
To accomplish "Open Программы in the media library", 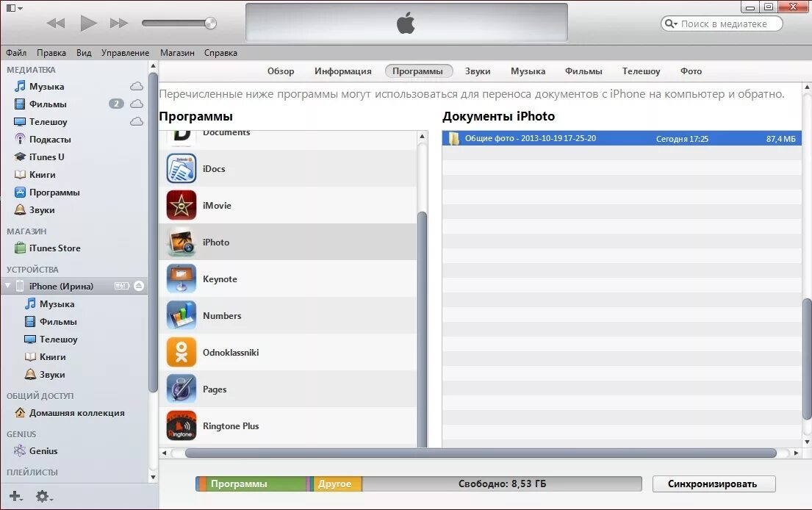I will [x=54, y=192].
